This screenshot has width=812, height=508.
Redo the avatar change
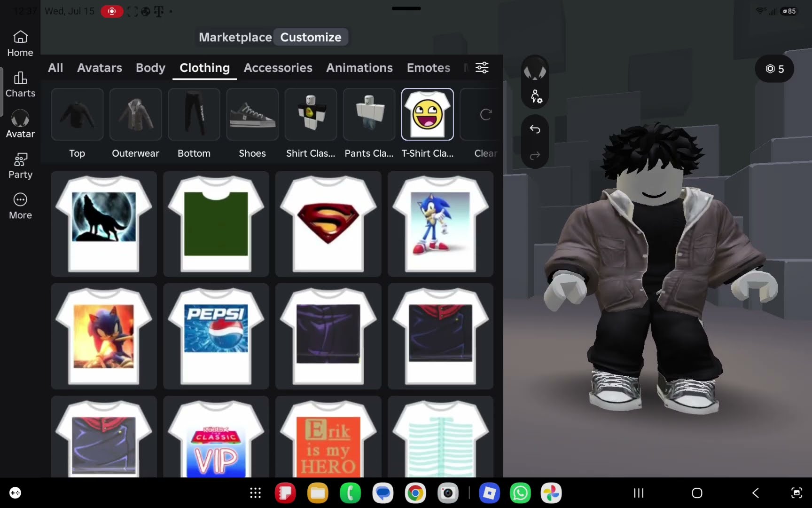click(x=535, y=156)
